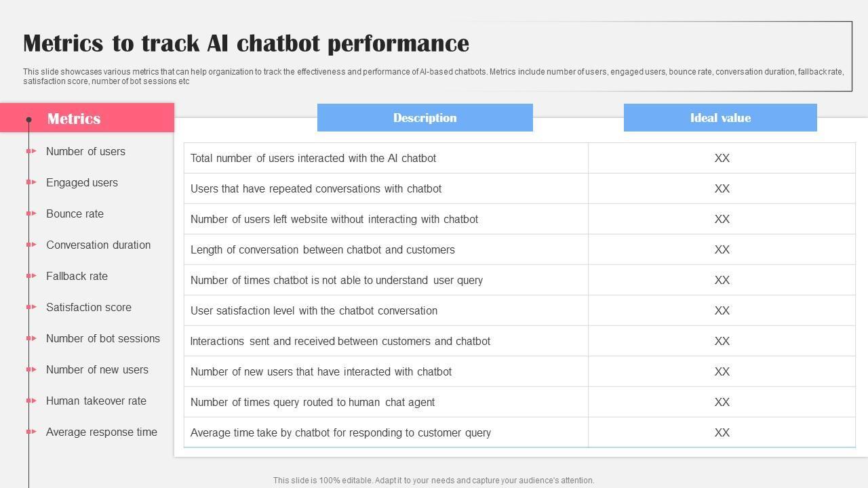Click the arrow bullet beside Satisfaction score
Viewport: 868px width, 488px height.
point(31,307)
